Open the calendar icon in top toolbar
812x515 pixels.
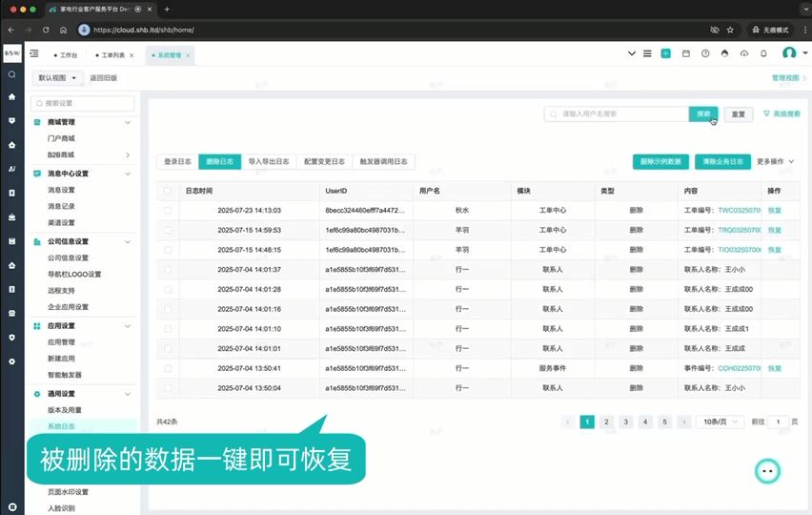pyautogui.click(x=686, y=54)
